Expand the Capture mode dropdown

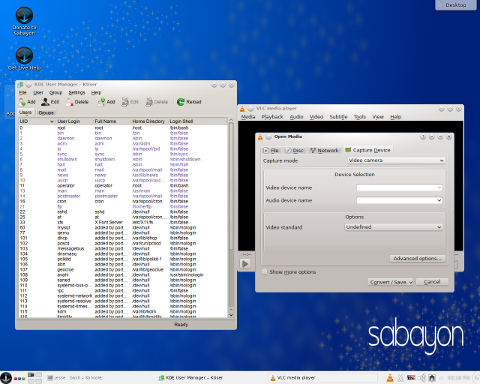pyautogui.click(x=396, y=160)
